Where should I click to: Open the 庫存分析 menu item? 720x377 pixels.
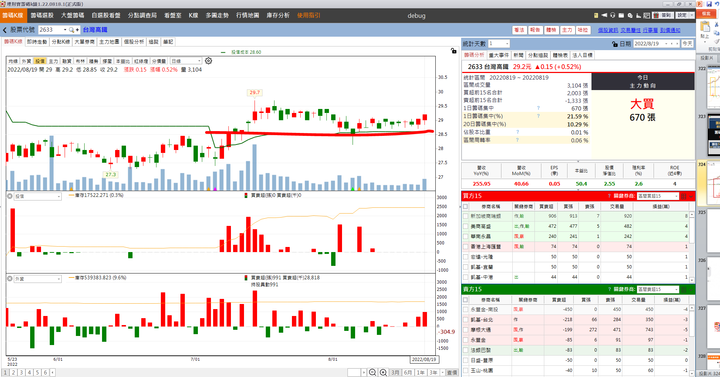(278, 15)
